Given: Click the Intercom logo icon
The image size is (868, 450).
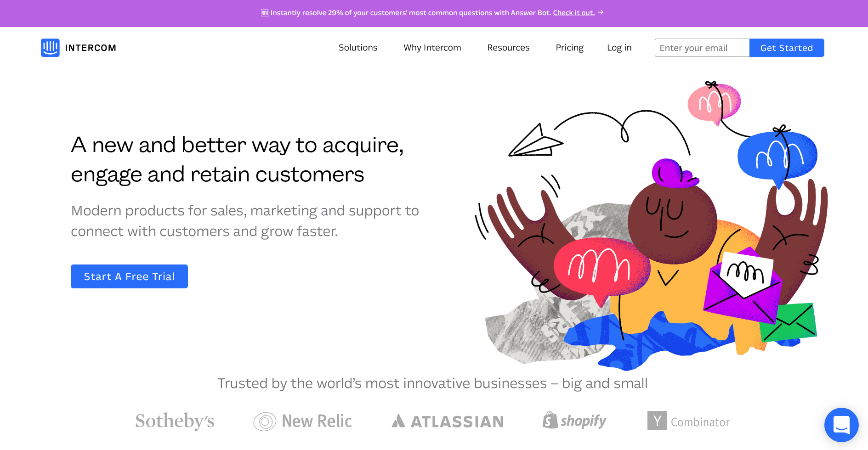Looking at the screenshot, I should [50, 48].
